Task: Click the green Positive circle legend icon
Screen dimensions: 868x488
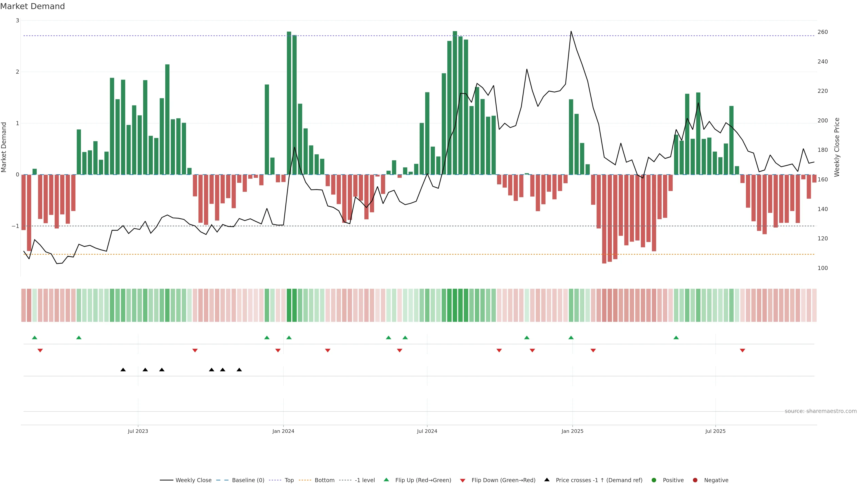Action: coord(654,480)
